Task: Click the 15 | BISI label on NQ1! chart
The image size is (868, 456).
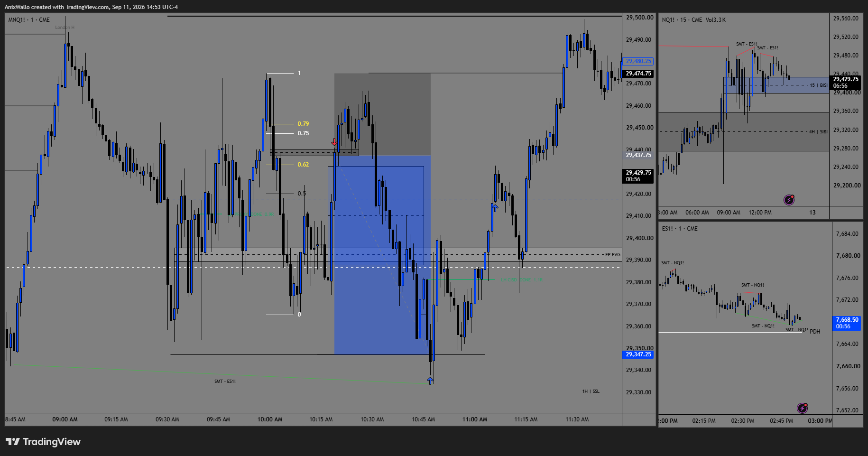Action: pyautogui.click(x=819, y=85)
